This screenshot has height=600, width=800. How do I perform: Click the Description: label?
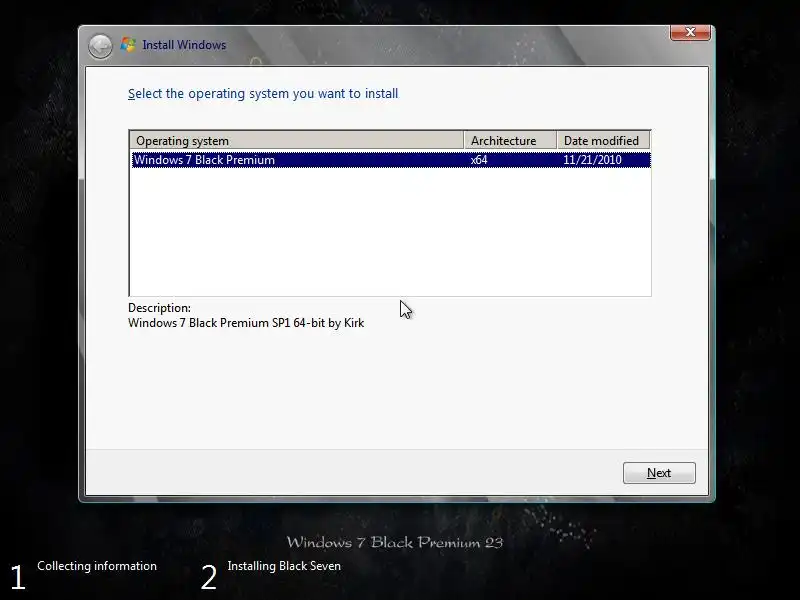pos(159,308)
